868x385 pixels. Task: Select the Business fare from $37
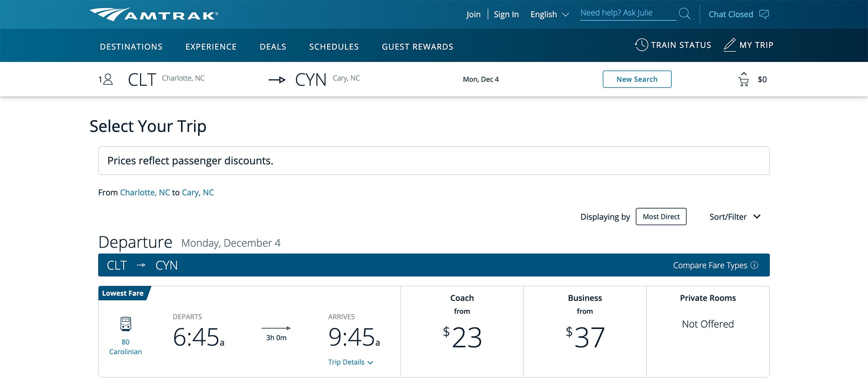coord(585,331)
